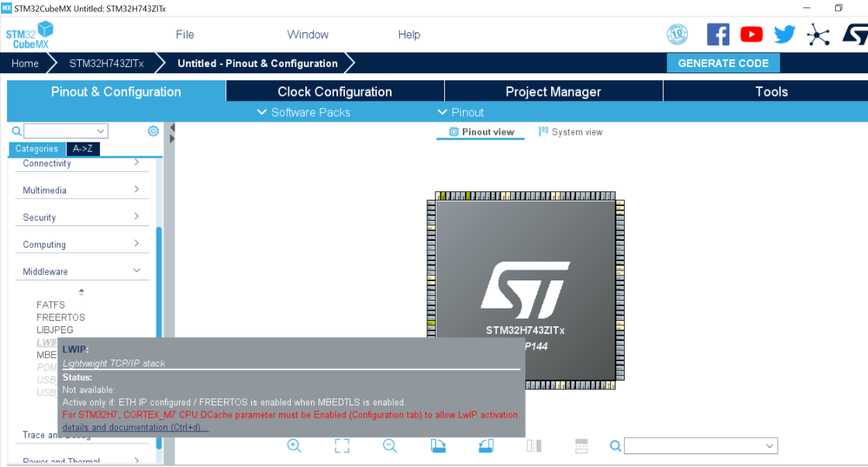Open details and documentation link in tooltip
868x467 pixels.
click(x=136, y=427)
